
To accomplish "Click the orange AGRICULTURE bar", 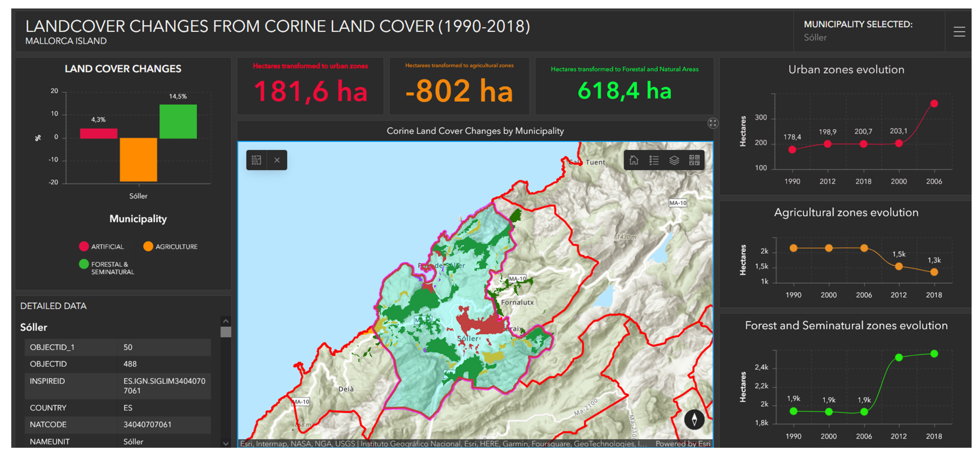I will click(138, 159).
